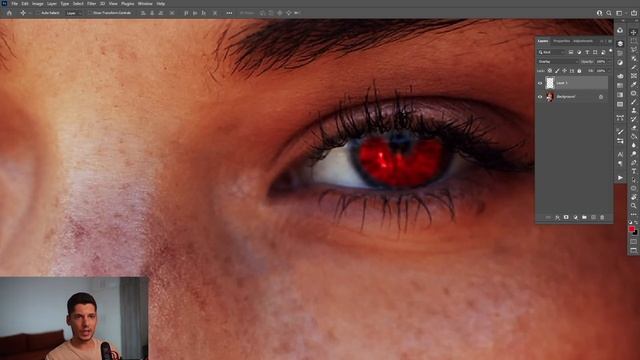Open the workspace switcher dropdown
Screen dimensions: 640x360
coord(621,13)
